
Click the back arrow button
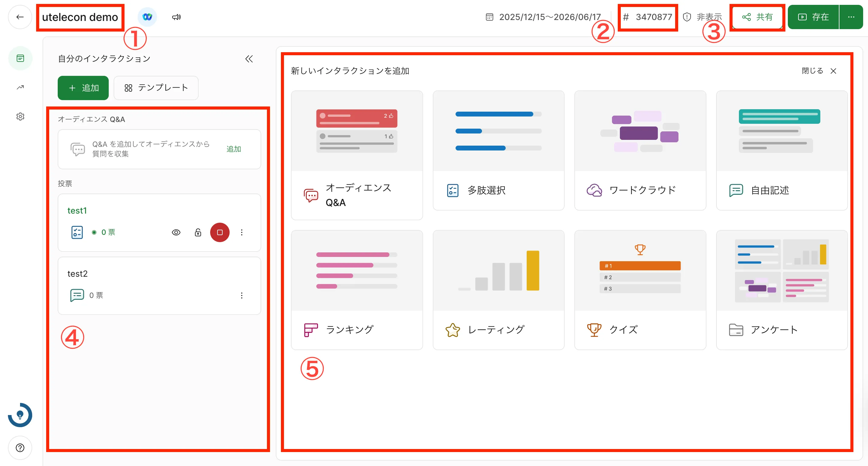(x=20, y=17)
